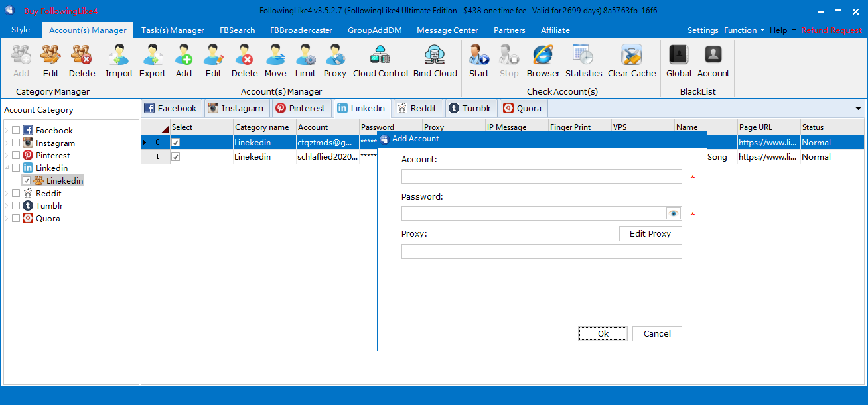Open the Statistics view
868x405 pixels.
[584, 61]
